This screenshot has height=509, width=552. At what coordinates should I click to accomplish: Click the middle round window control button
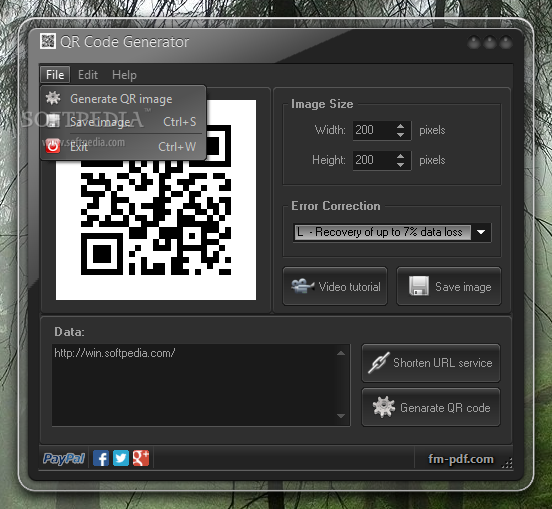(490, 43)
